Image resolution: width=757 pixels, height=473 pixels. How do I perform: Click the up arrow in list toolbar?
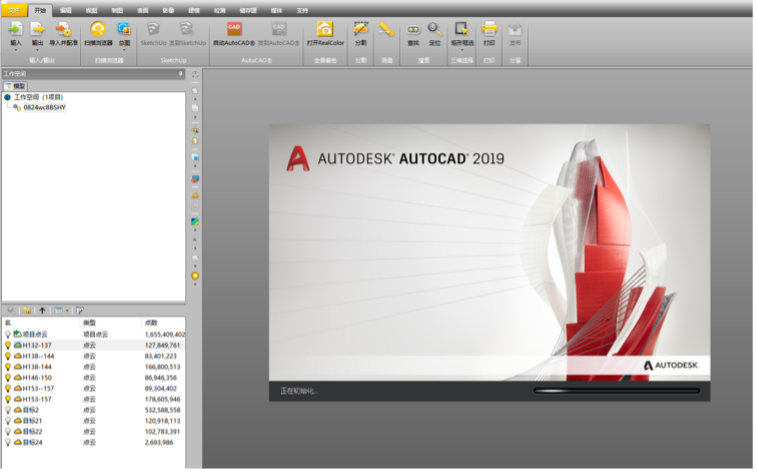pos(42,310)
